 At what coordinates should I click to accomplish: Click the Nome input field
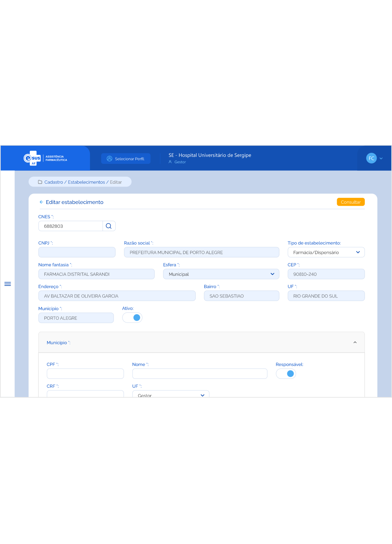[199, 374]
